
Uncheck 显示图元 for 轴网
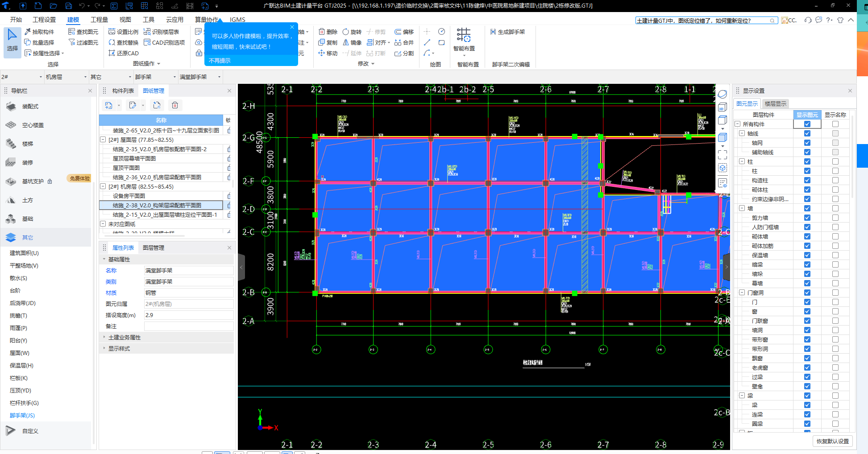coord(807,143)
